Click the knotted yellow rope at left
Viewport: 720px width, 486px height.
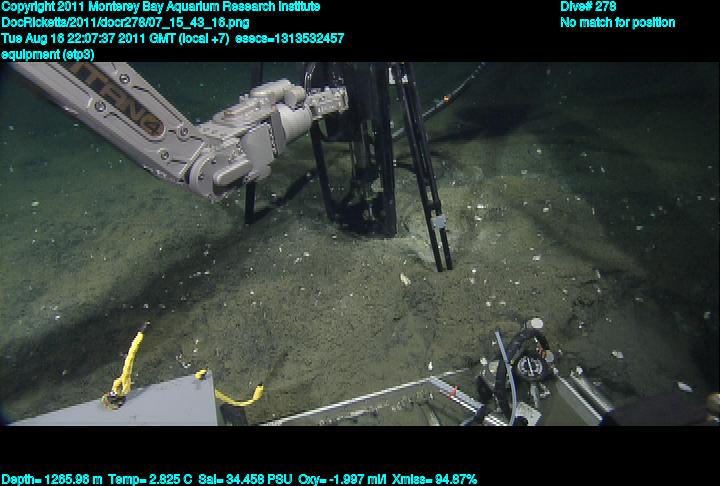pyautogui.click(x=122, y=376)
